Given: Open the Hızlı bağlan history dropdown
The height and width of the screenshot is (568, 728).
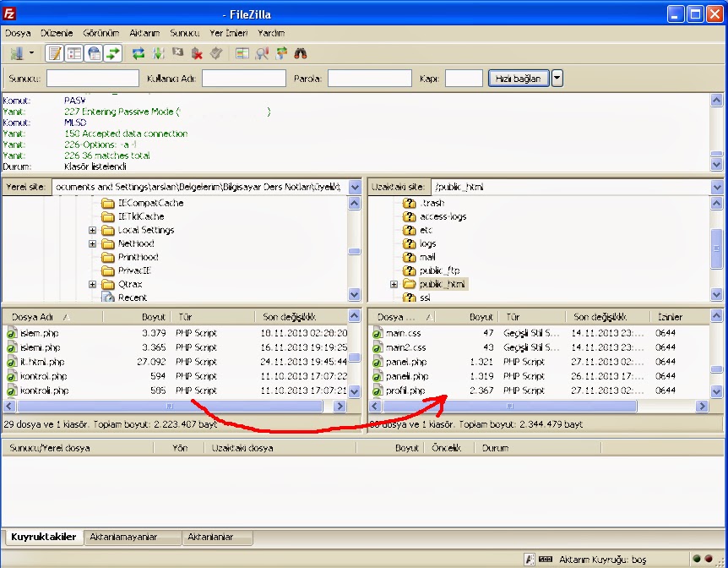Looking at the screenshot, I should pos(557,78).
